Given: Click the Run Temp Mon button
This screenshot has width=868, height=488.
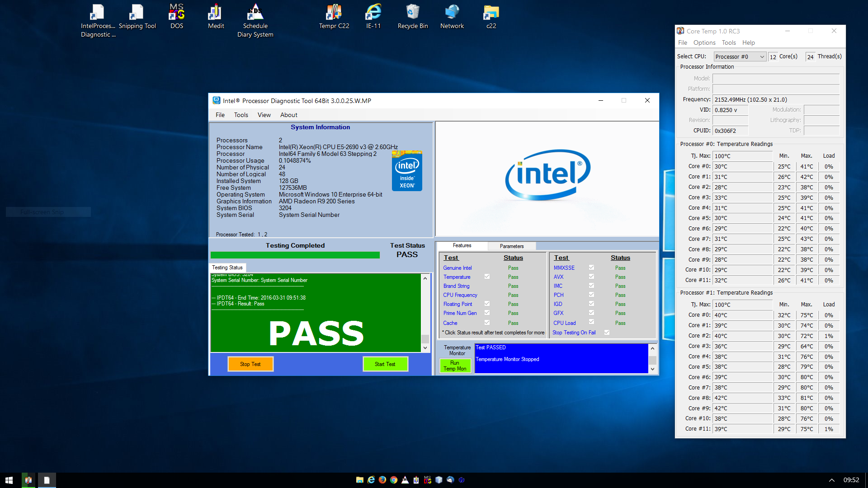Looking at the screenshot, I should click(x=455, y=366).
